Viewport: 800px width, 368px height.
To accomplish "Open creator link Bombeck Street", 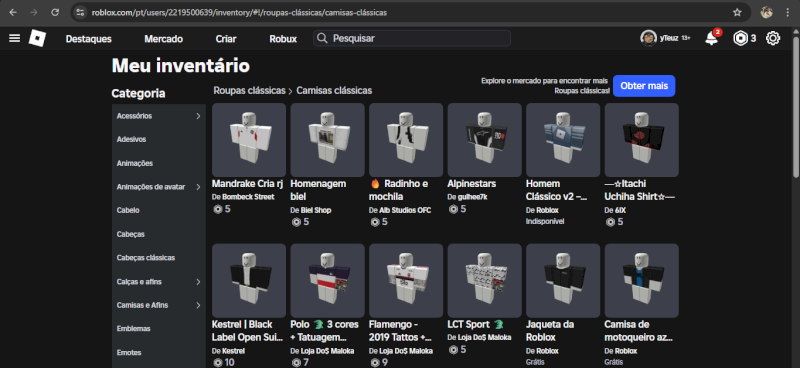I will click(248, 197).
